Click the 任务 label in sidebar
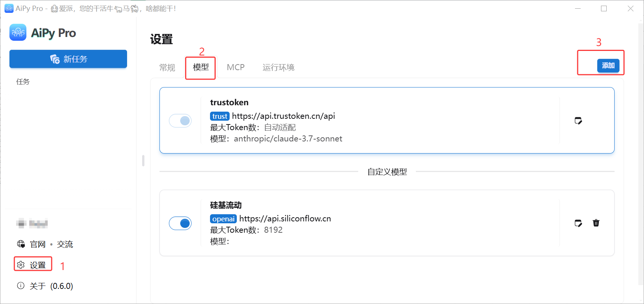Image resolution: width=644 pixels, height=304 pixels. pos(23,81)
